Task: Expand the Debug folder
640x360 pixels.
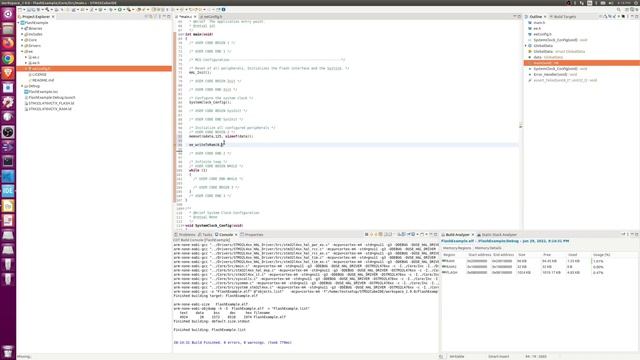Action: pyautogui.click(x=22, y=86)
